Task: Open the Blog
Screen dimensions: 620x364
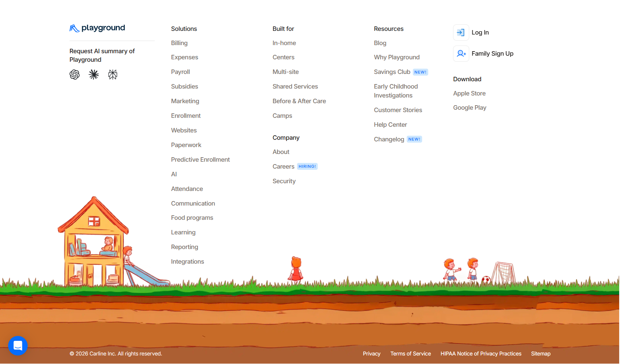Action: (x=380, y=43)
